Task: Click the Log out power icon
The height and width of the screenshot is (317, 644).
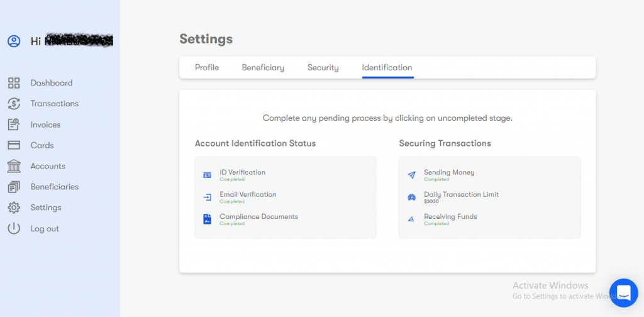Action: (x=14, y=229)
